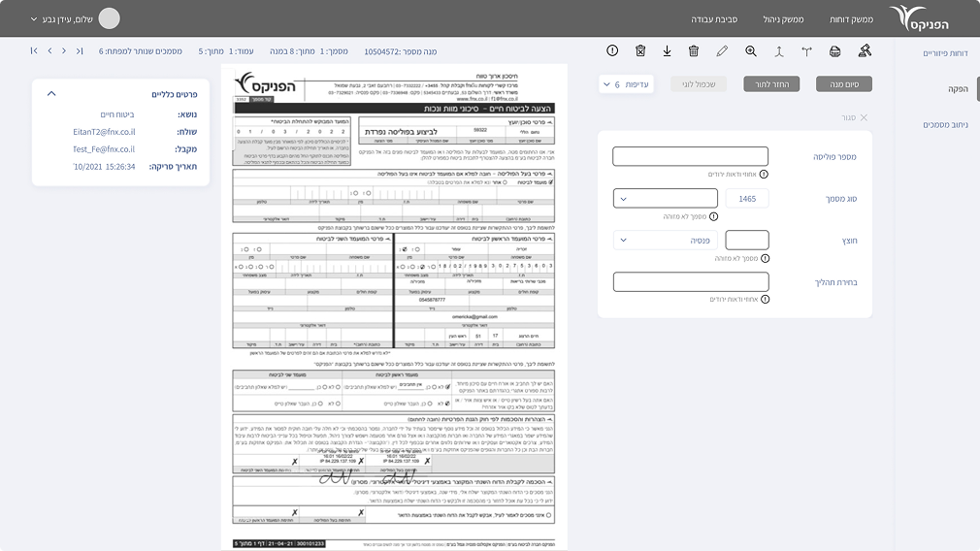The image size is (980, 551).
Task: Click the מספר פוליסה input field
Action: click(691, 156)
